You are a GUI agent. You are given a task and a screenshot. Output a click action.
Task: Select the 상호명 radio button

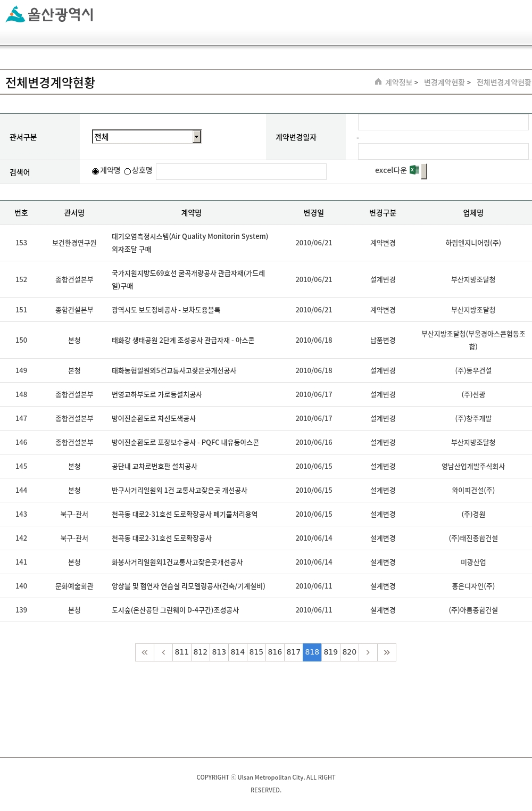[x=128, y=171]
